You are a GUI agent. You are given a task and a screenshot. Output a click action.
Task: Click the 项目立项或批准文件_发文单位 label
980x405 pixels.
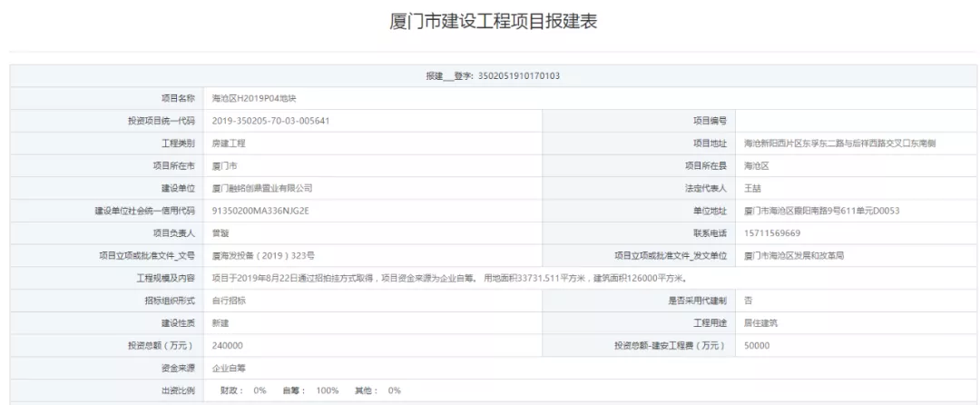click(x=671, y=256)
